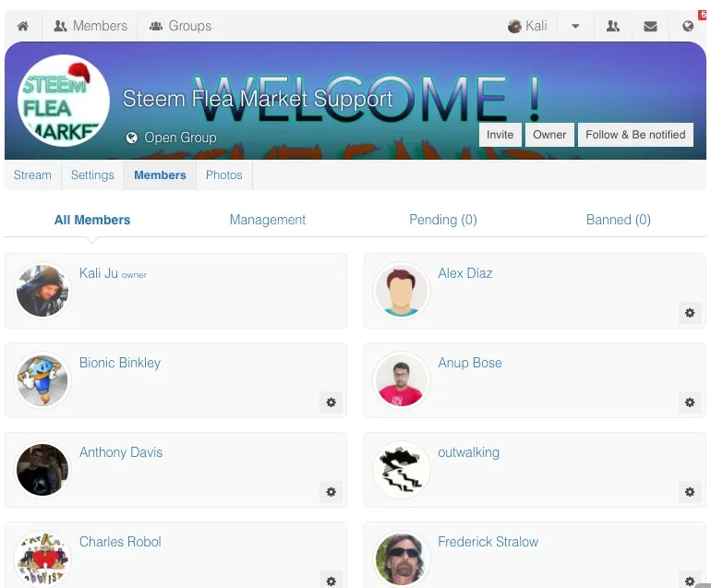Open the messages envelope icon
The width and height of the screenshot is (711, 588).
tap(650, 26)
